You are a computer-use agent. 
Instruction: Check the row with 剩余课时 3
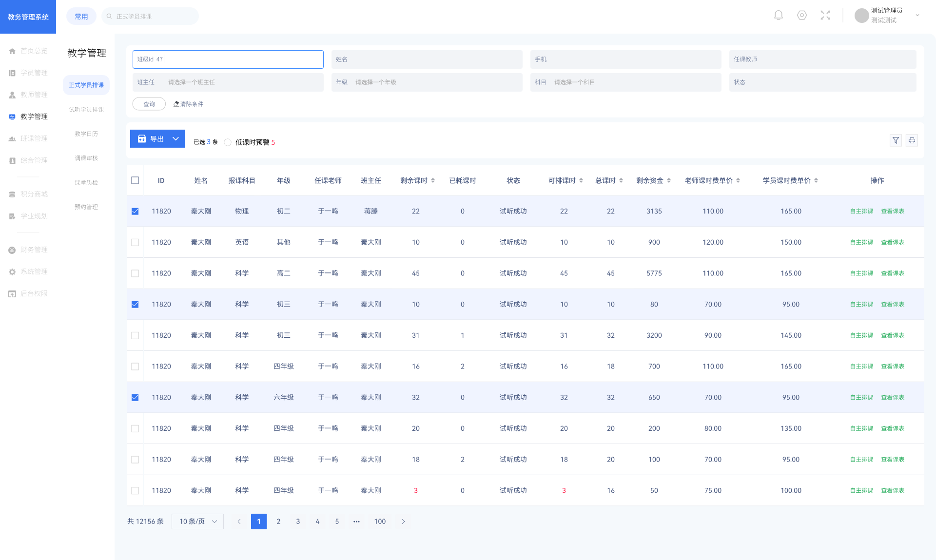coord(135,490)
